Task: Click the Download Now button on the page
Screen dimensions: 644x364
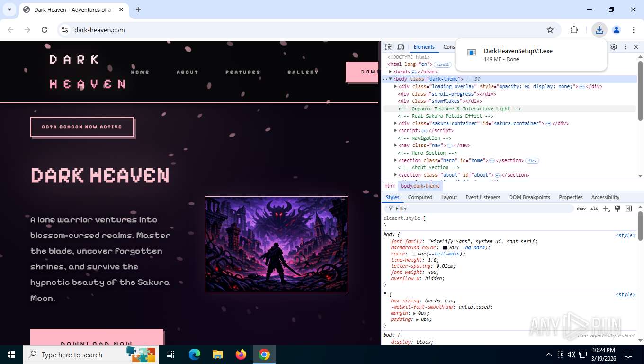Action: click(x=97, y=337)
